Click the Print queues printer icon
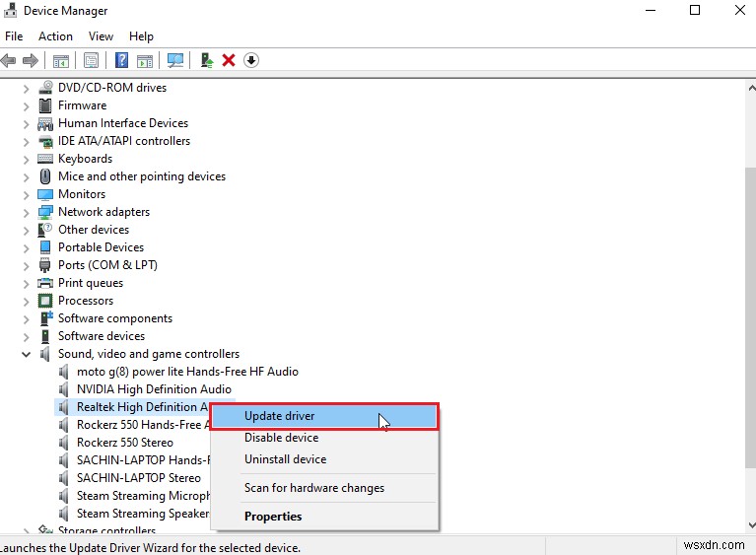 45,283
